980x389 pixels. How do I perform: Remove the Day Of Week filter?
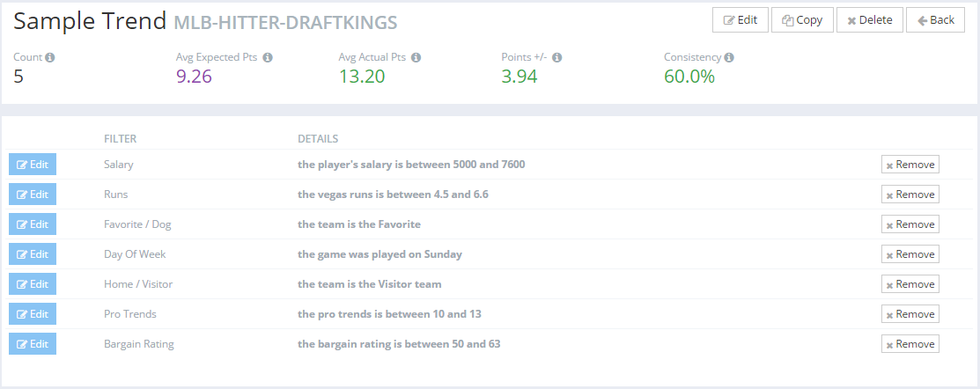[x=910, y=254]
